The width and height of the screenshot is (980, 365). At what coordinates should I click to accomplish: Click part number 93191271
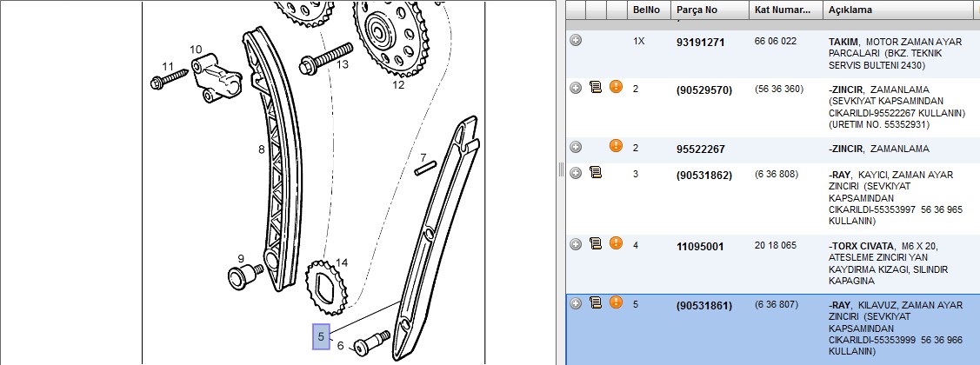click(701, 43)
